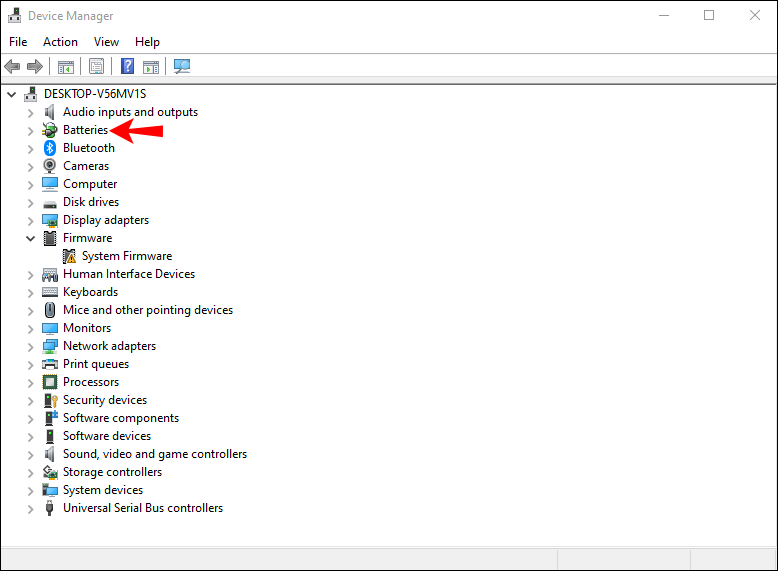Click the Storage controllers icon
The height and width of the screenshot is (571, 778).
pyautogui.click(x=50, y=472)
